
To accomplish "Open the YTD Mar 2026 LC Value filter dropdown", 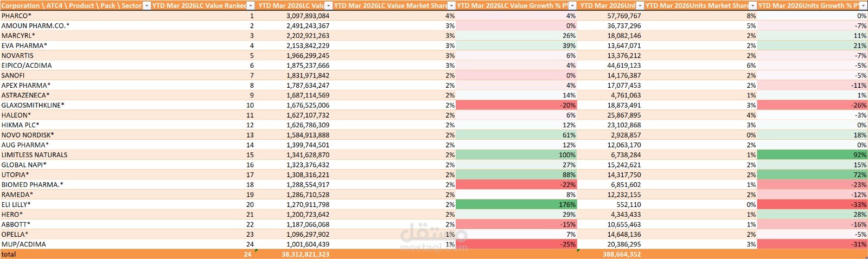I will click(x=328, y=5).
